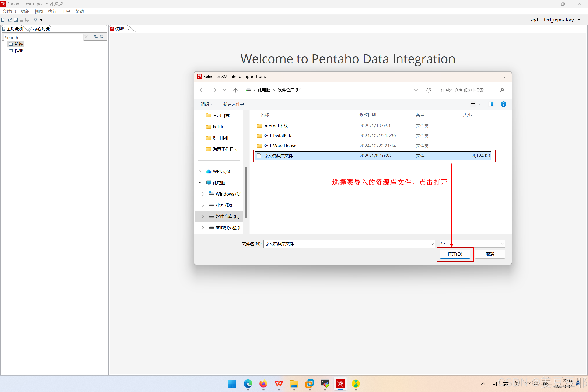Expand the Windows (C:) drive node
588x392 pixels.
point(203,194)
